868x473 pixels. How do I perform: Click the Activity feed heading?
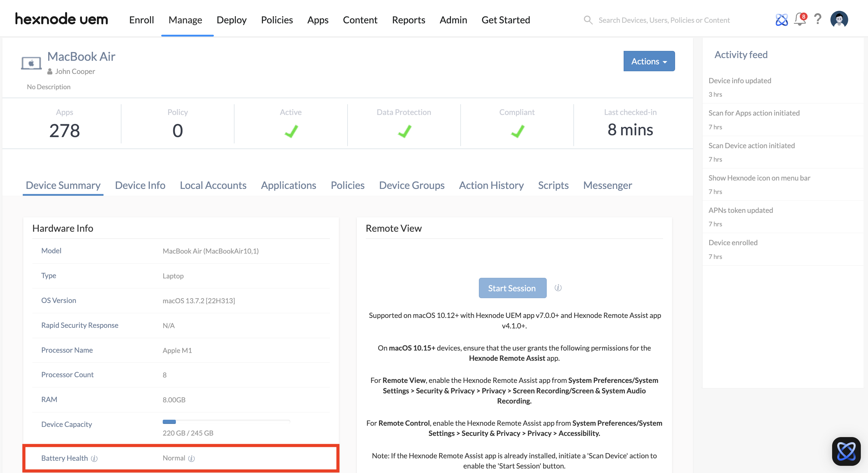(741, 54)
